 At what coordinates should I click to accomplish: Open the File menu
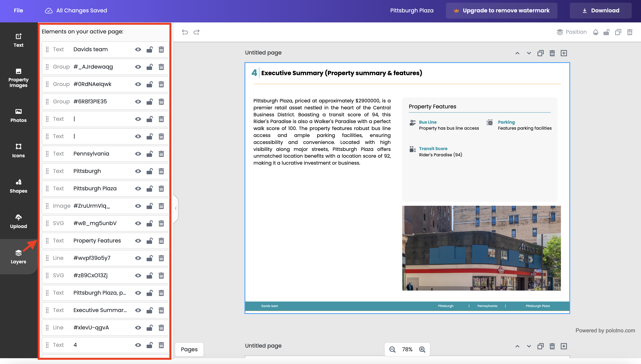point(19,10)
